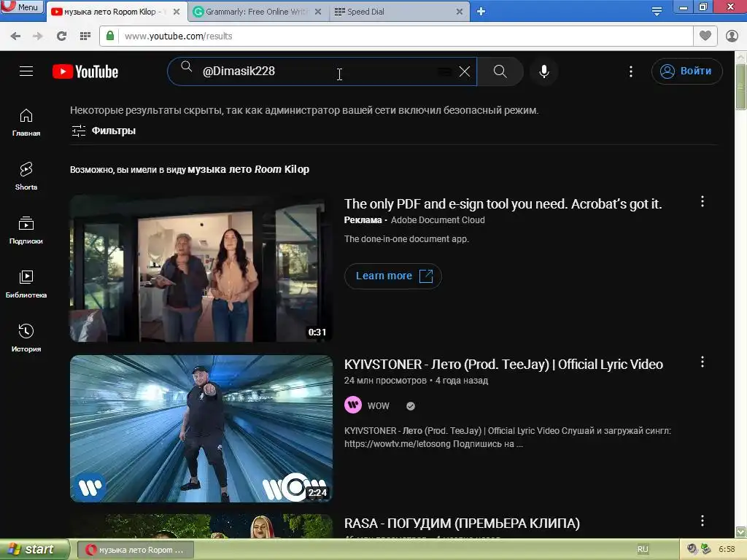Click the 6:58 clock in tray
This screenshot has width=747, height=560.
[x=726, y=550]
